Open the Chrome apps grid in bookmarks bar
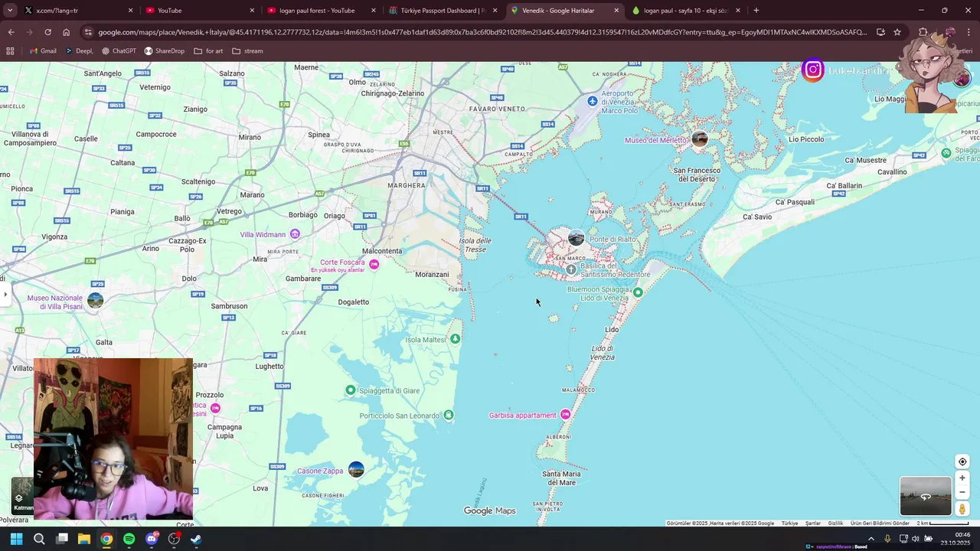The image size is (980, 551). point(10,51)
